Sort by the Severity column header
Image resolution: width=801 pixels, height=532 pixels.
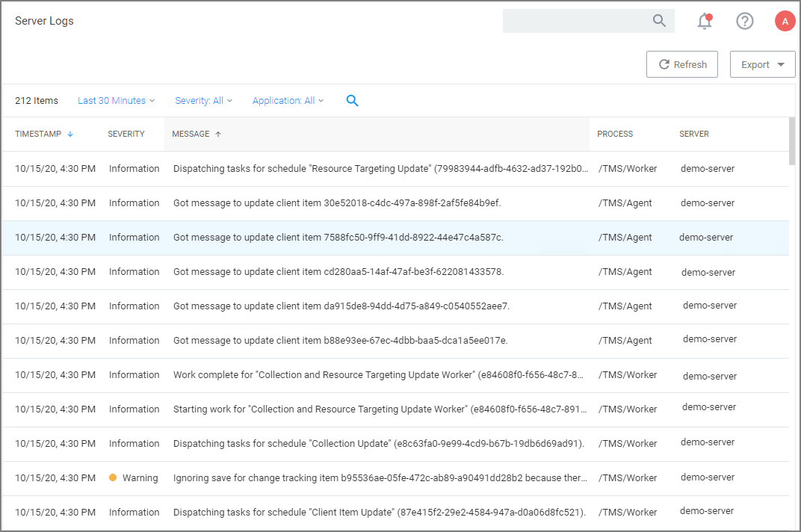[126, 134]
